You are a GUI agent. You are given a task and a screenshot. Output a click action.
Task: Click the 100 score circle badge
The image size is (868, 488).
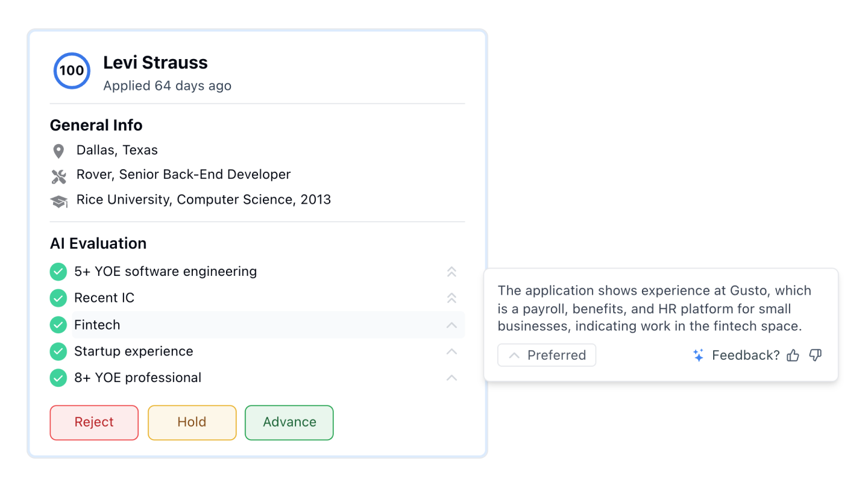click(72, 70)
